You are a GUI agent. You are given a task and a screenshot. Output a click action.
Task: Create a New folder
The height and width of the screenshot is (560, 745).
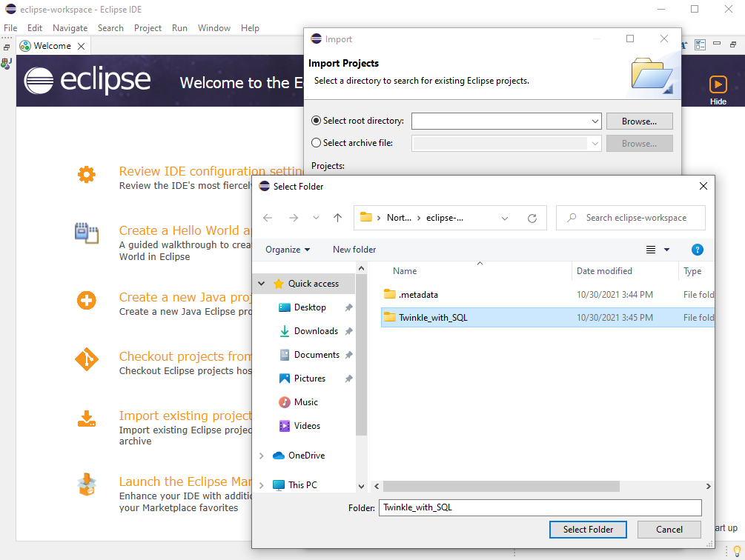(x=354, y=250)
